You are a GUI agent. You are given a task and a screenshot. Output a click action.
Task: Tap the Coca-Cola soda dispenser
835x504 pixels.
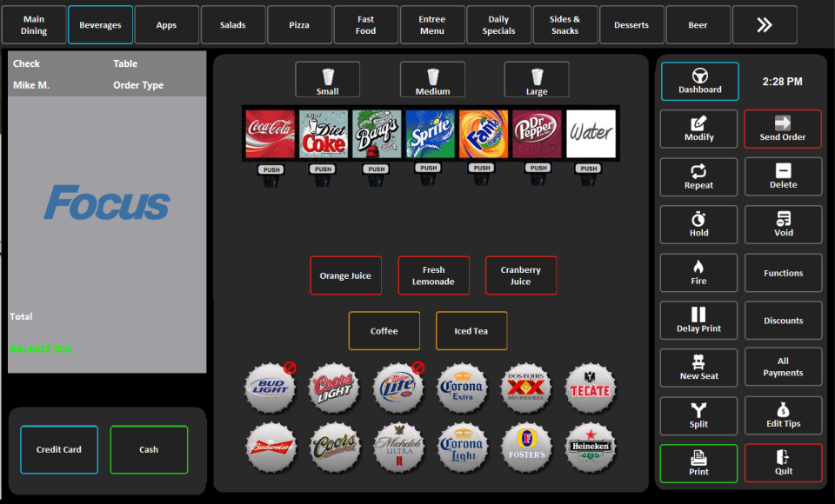(x=270, y=134)
